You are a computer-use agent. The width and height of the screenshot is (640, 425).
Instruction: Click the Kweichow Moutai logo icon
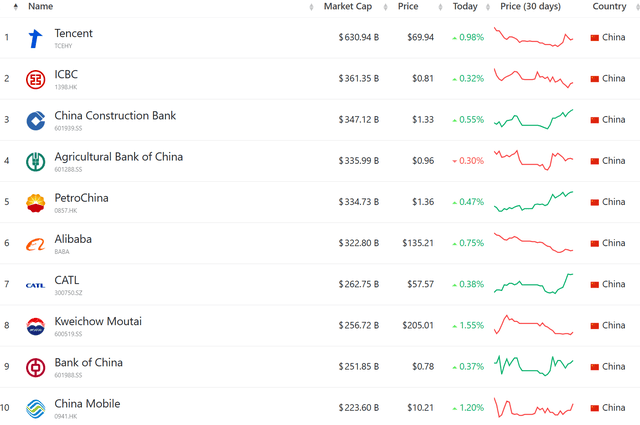pos(36,326)
